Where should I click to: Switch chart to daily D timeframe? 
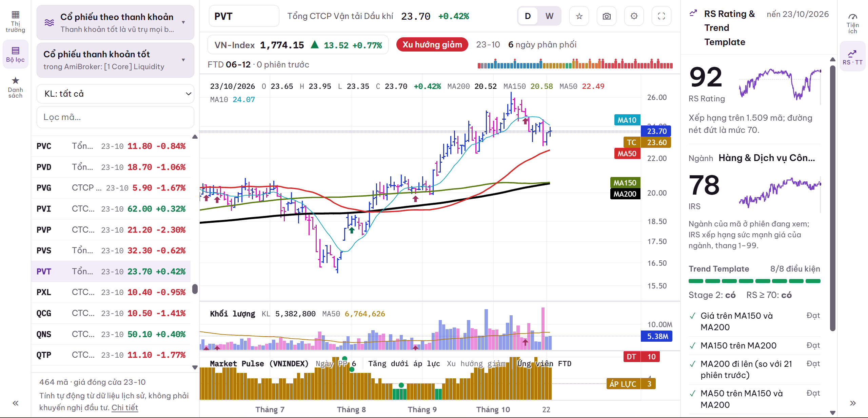tap(528, 16)
